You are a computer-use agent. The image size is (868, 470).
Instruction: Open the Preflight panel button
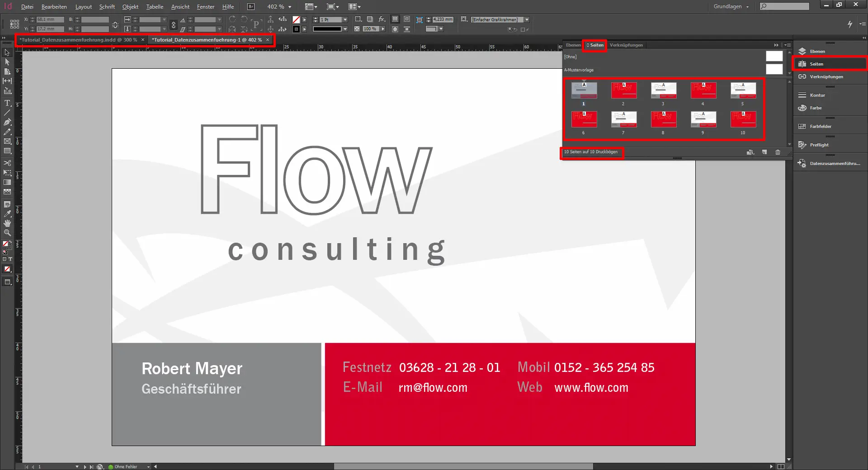coord(819,145)
